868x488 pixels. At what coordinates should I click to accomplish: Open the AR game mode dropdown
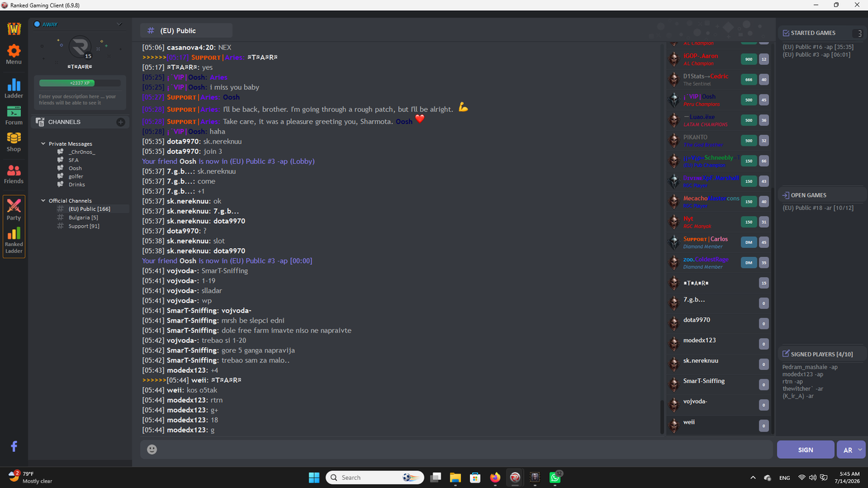tap(852, 449)
